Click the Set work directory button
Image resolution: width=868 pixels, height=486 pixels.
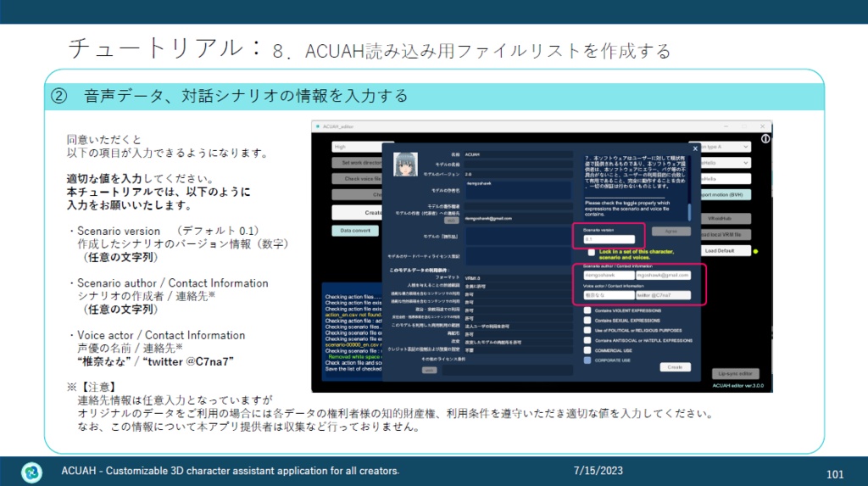[357, 162]
